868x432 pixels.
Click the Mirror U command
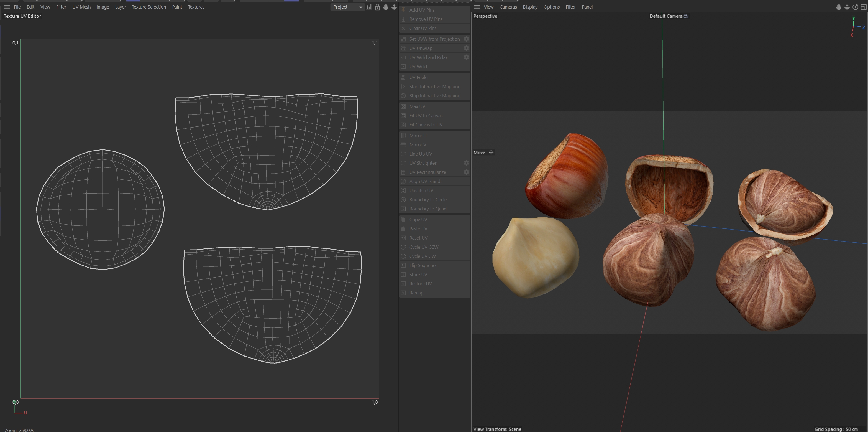418,136
